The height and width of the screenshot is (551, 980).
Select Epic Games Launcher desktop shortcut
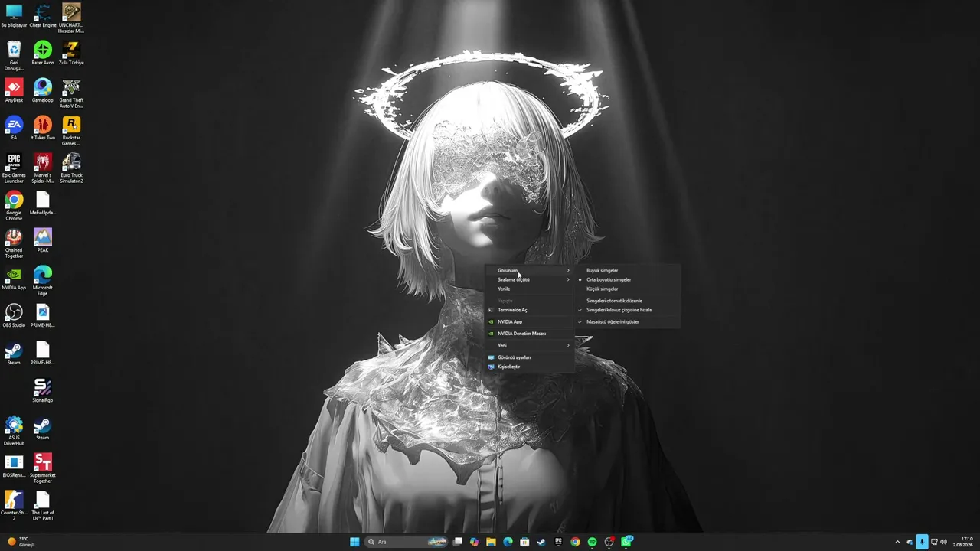[x=14, y=168]
